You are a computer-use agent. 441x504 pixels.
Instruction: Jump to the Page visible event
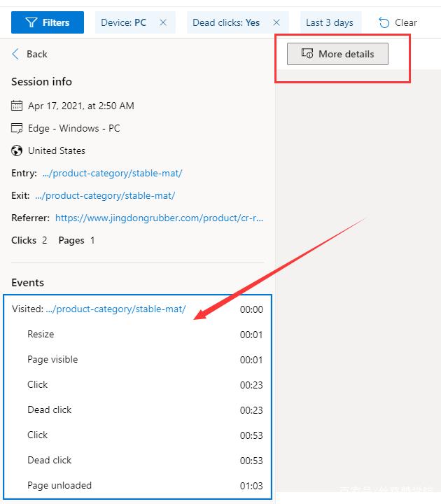coord(52,359)
